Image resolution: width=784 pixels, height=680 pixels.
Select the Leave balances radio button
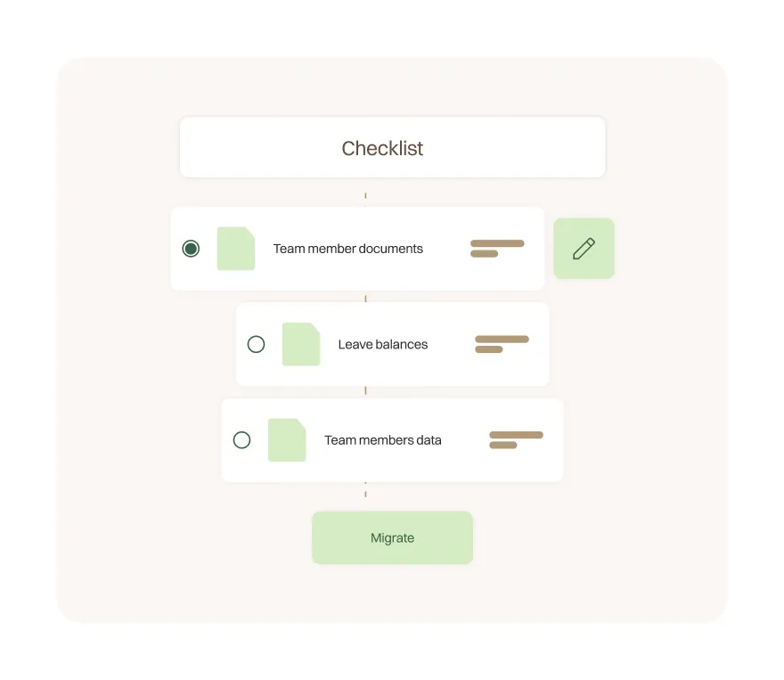tap(256, 344)
